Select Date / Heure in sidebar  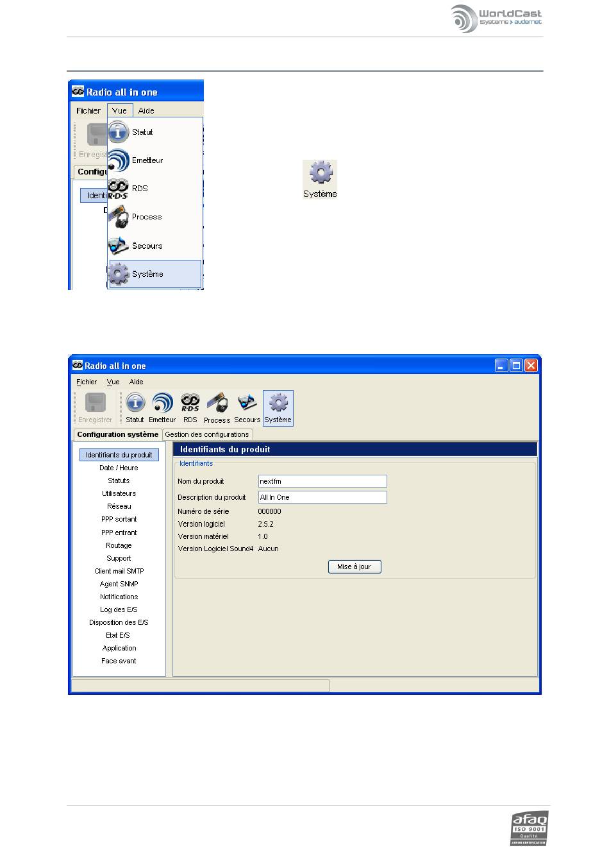tap(119, 468)
